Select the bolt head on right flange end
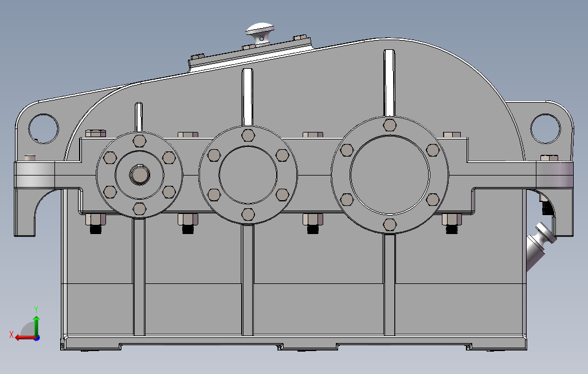Screen dimensions: 588x374 click(549, 158)
